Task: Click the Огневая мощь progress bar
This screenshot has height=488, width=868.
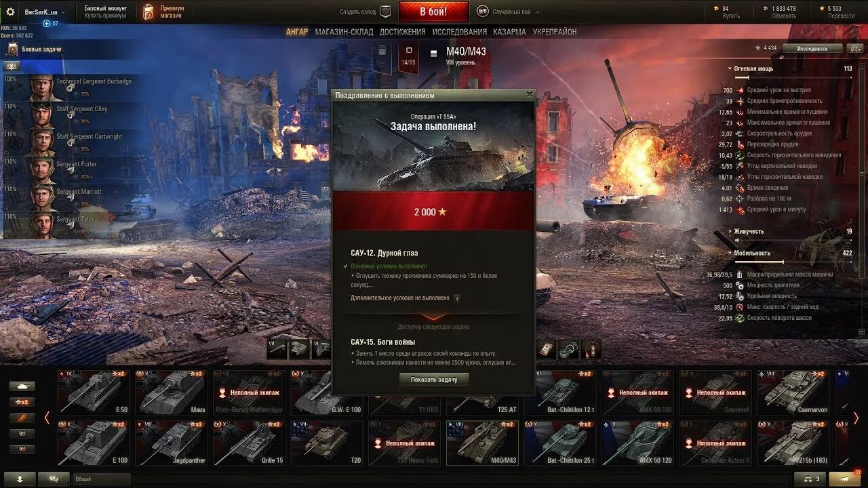Action: coord(793,78)
